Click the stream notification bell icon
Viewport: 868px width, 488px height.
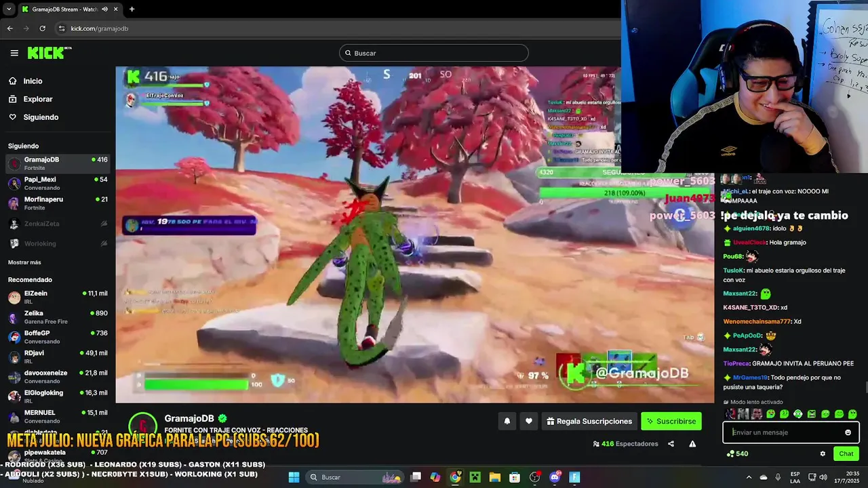[507, 421]
